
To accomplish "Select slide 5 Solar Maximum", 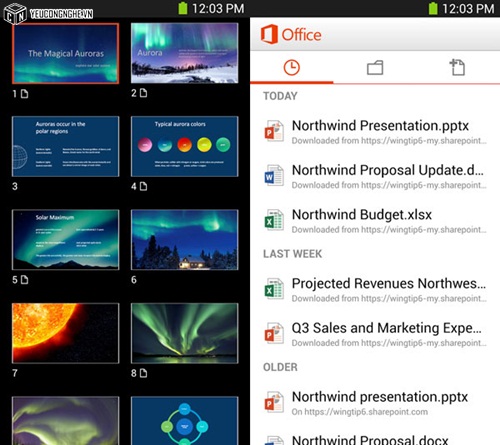I will click(65, 240).
